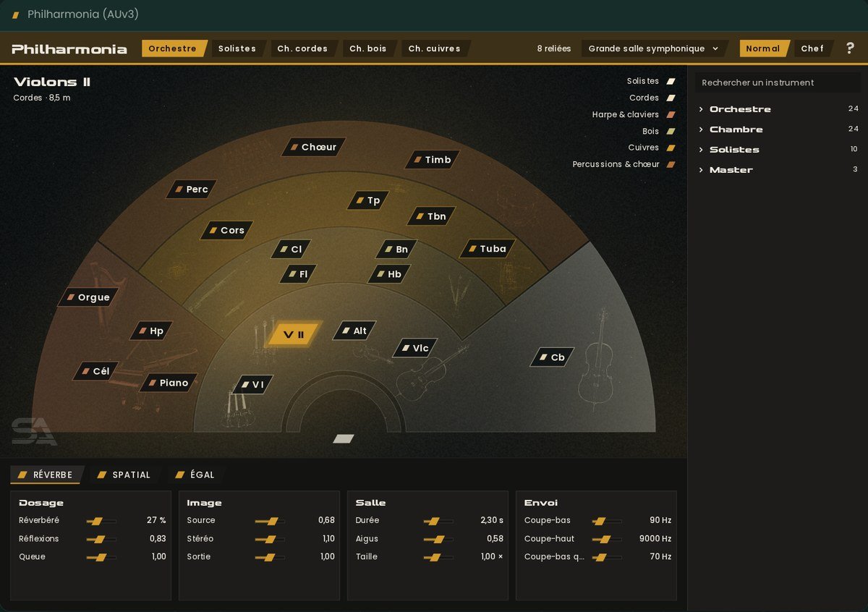Image resolution: width=868 pixels, height=612 pixels.
Task: Adjust the Stéréo slider
Action: [270, 539]
